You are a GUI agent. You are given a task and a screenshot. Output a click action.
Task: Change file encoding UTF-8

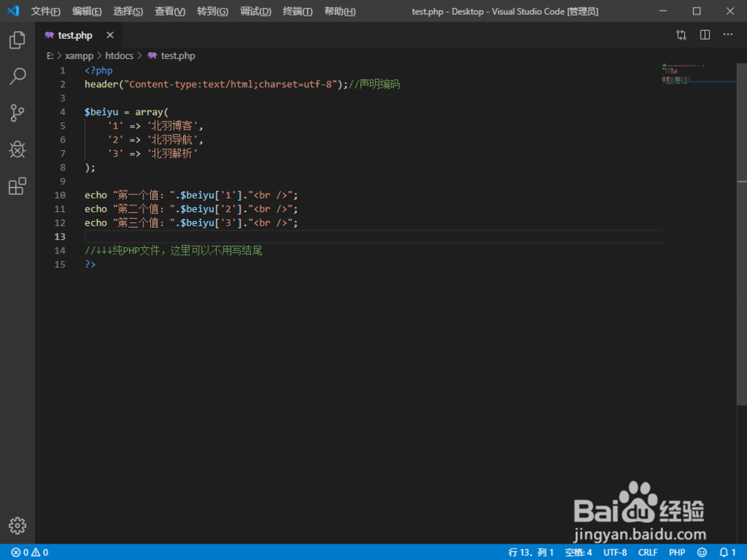click(615, 553)
